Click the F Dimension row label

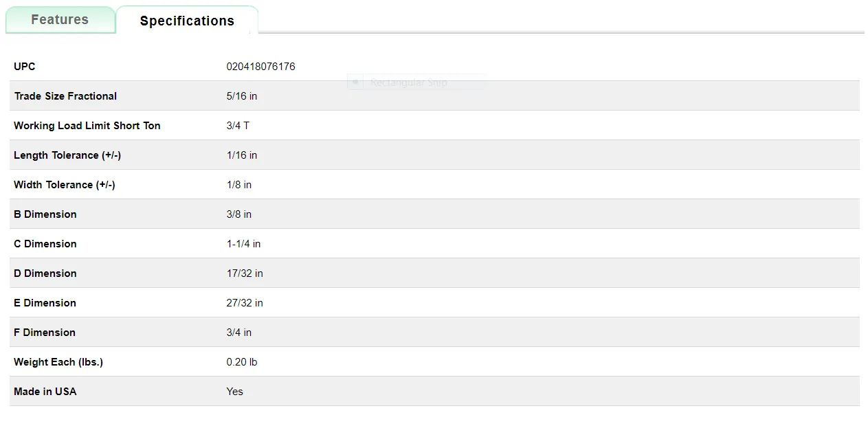point(45,333)
